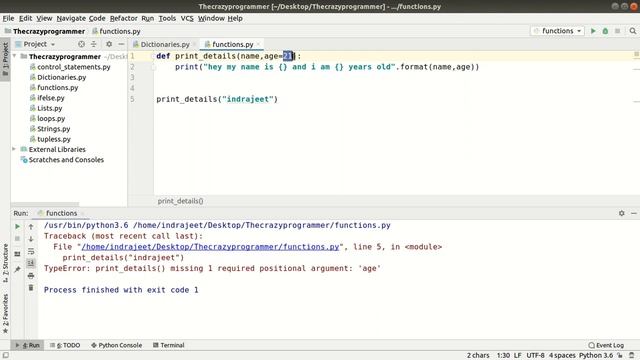Image resolution: width=640 pixels, height=360 pixels.
Task: Toggle the 7: Structure side tab
Action: [5, 263]
